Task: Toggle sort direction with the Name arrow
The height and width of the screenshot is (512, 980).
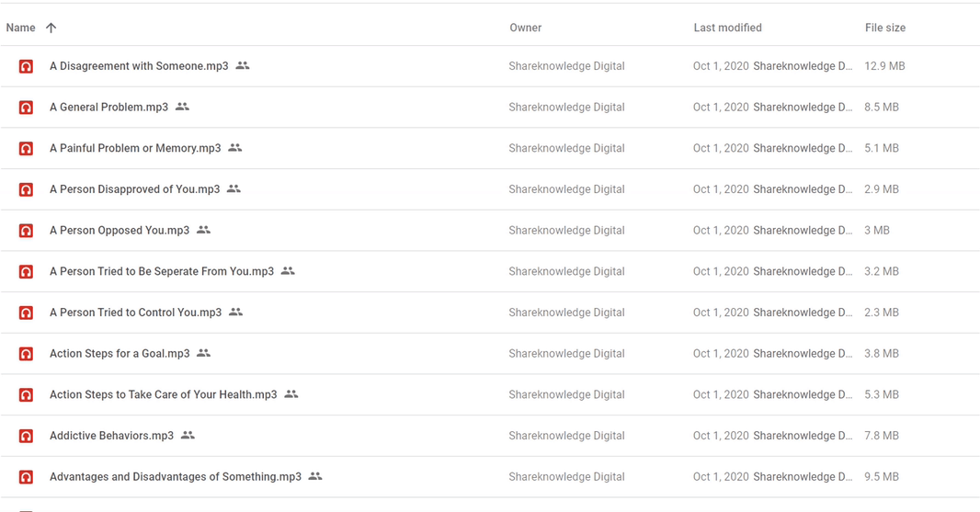Action: (x=51, y=28)
